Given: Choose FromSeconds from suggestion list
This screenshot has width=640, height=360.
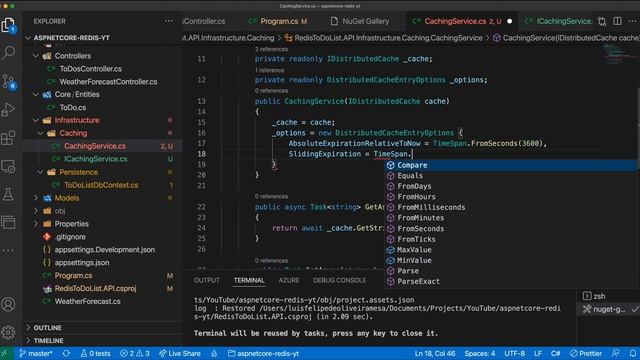Looking at the screenshot, I should click(x=510, y=229).
